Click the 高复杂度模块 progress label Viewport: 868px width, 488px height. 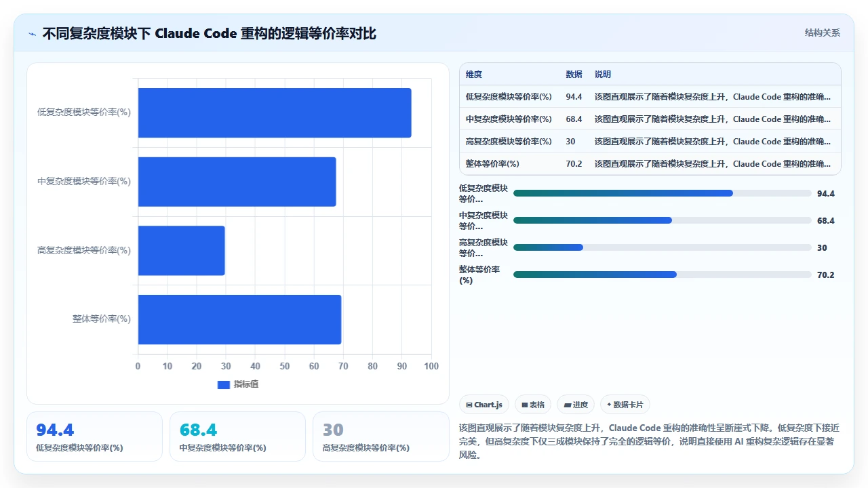pos(484,247)
